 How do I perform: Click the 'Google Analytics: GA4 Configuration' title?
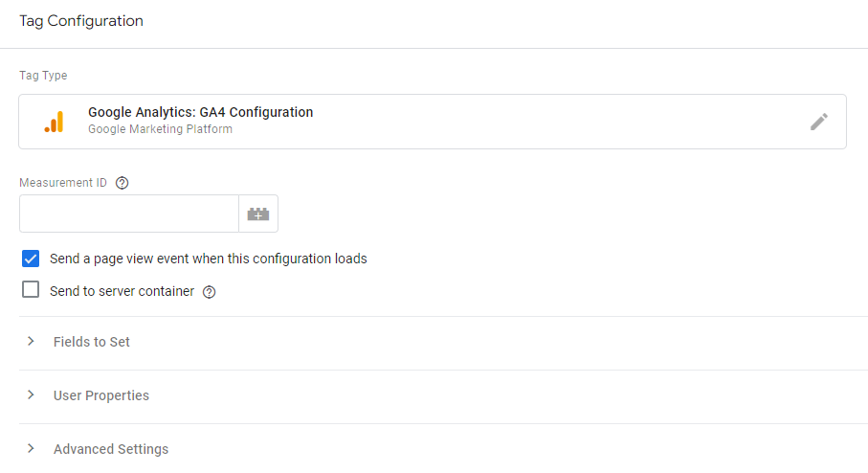200,112
